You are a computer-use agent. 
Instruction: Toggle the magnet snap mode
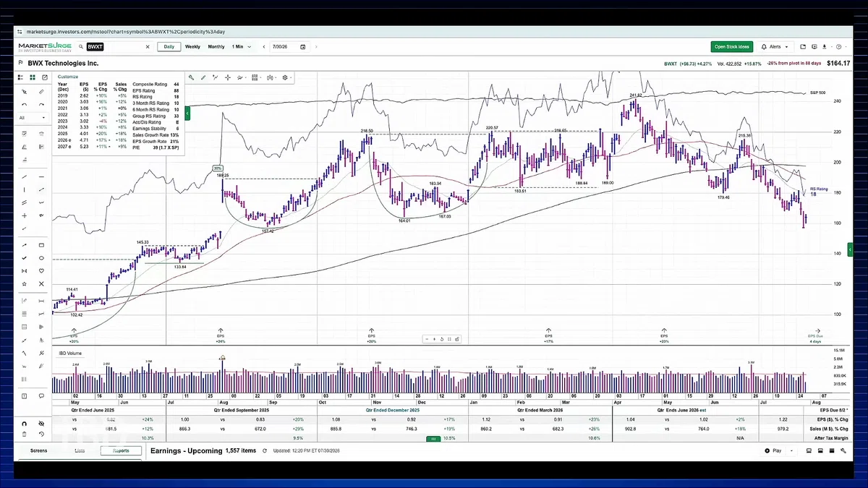click(x=25, y=424)
